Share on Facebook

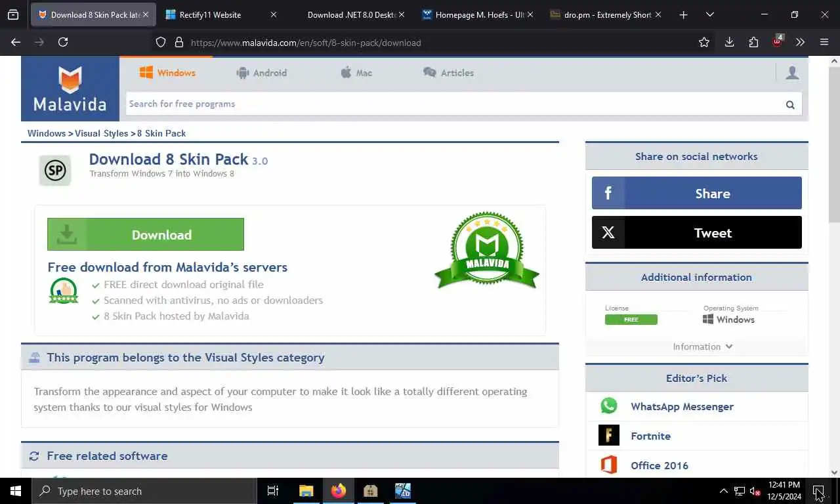click(x=697, y=193)
